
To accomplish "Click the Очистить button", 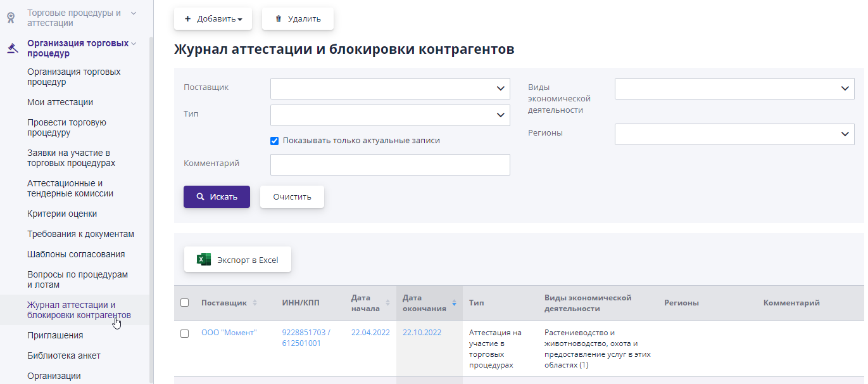I will [x=292, y=196].
